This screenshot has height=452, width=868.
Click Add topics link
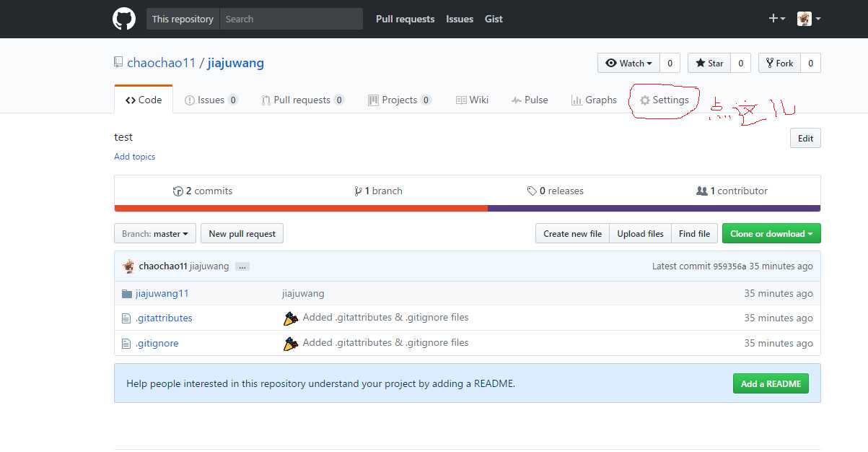pyautogui.click(x=135, y=157)
